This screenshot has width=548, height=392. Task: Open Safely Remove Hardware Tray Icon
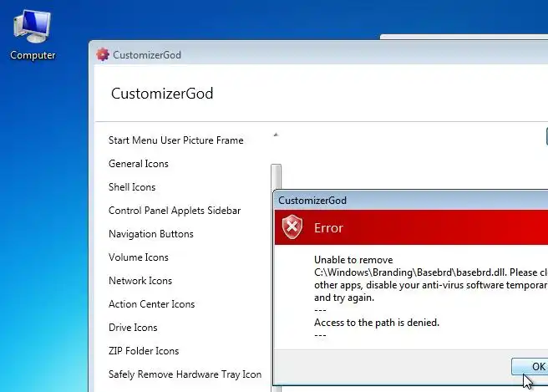point(185,374)
